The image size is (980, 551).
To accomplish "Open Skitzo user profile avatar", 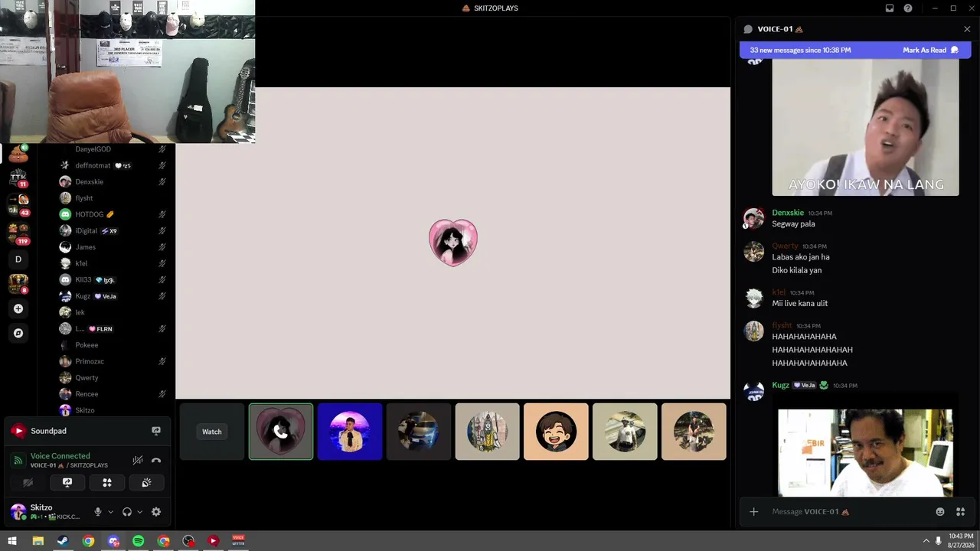I will click(18, 512).
